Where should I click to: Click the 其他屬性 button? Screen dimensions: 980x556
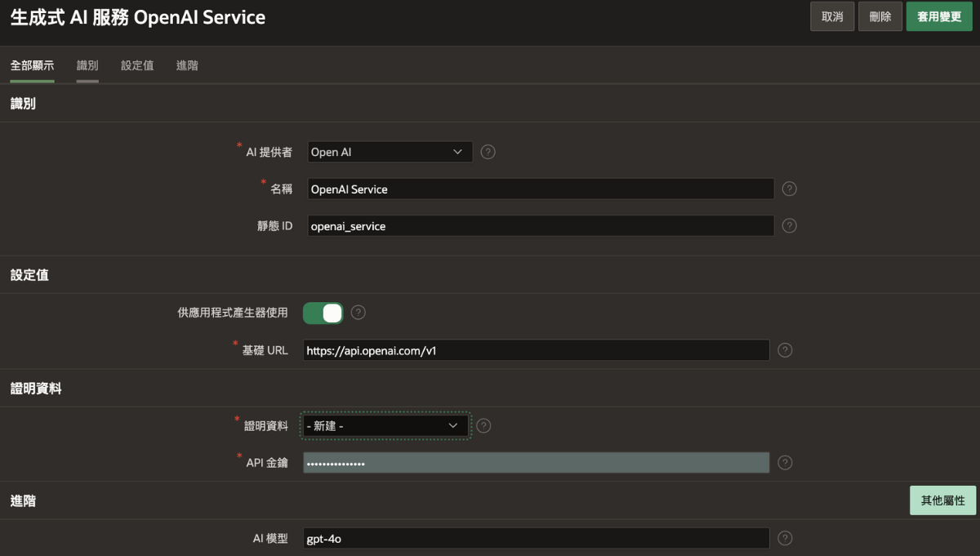[943, 500]
